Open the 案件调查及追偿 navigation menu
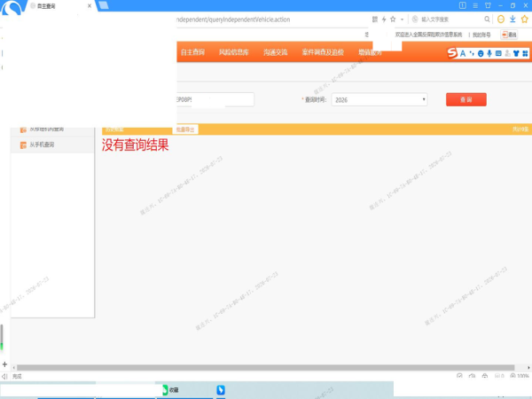Viewport: 532px width, 399px height. point(323,52)
